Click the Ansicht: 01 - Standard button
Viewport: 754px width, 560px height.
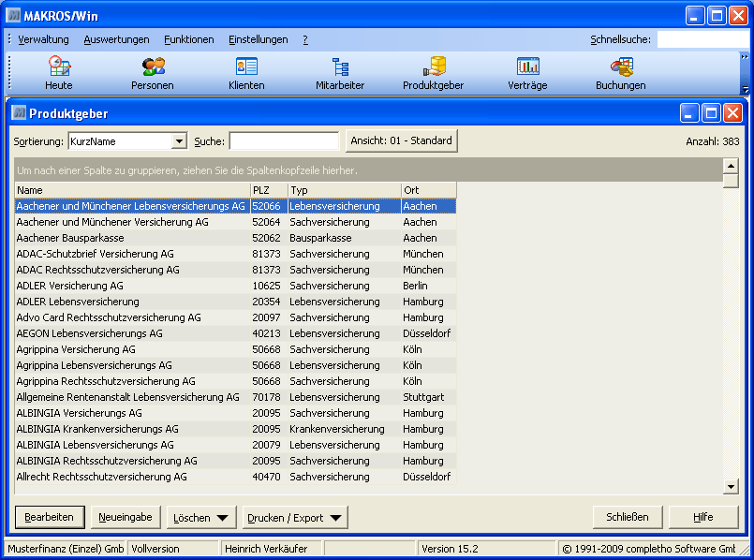[402, 140]
